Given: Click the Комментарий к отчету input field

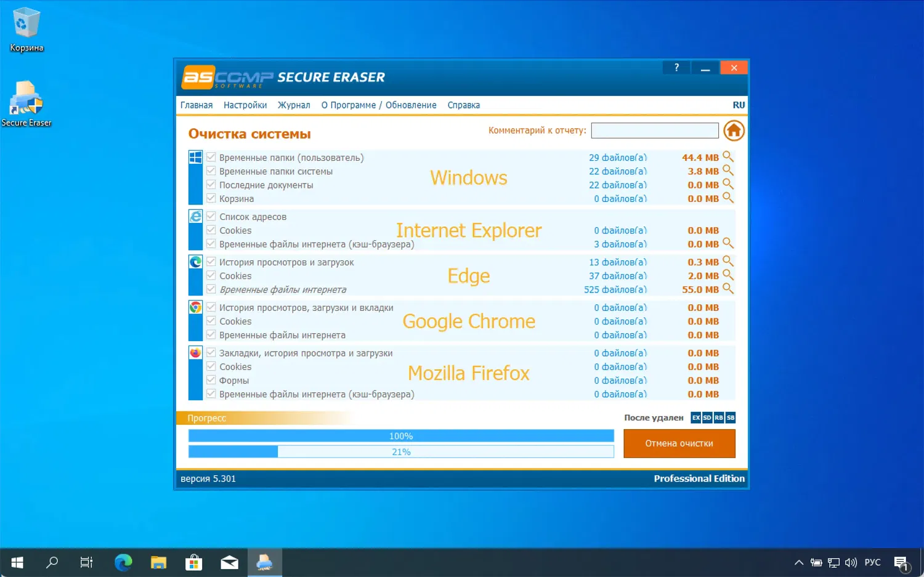Looking at the screenshot, I should 654,130.
